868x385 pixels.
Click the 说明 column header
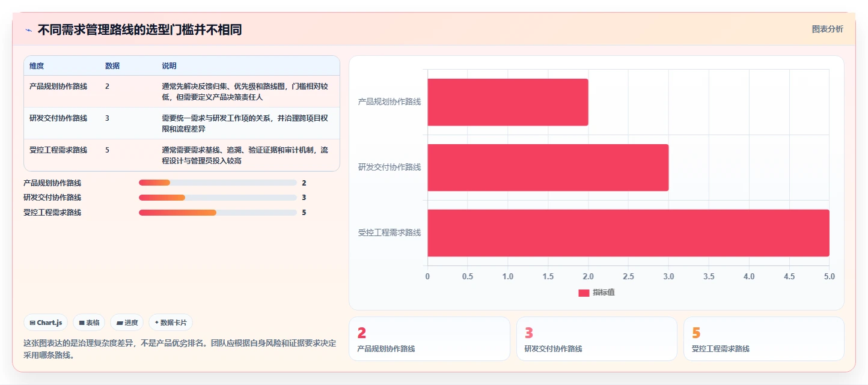[x=169, y=66]
